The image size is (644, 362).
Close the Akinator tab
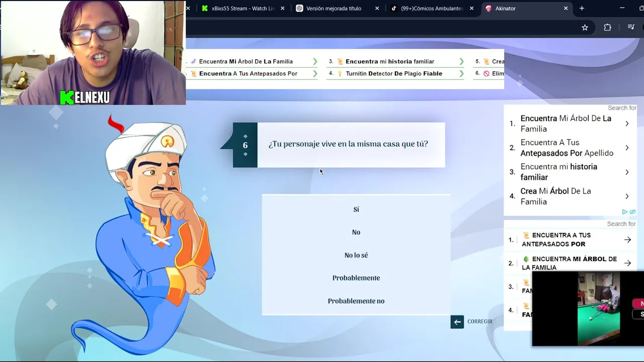point(566,9)
